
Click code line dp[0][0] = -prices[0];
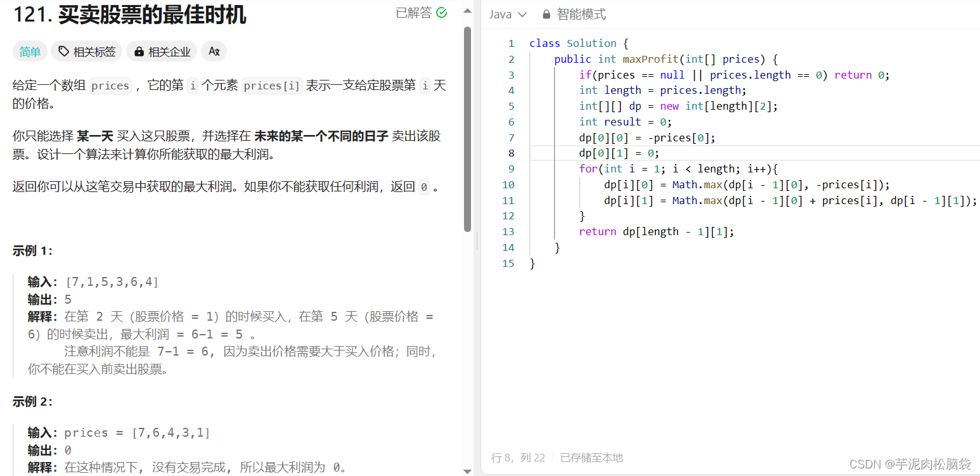click(x=647, y=138)
